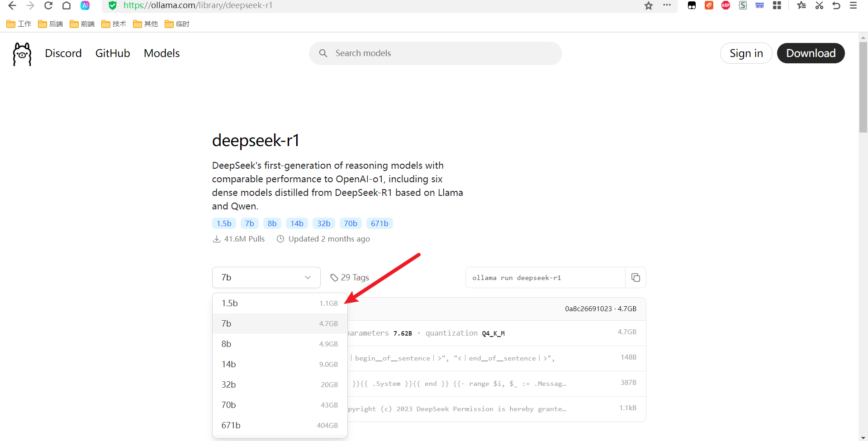Choose 8b 4.9GB from the list

click(x=280, y=344)
